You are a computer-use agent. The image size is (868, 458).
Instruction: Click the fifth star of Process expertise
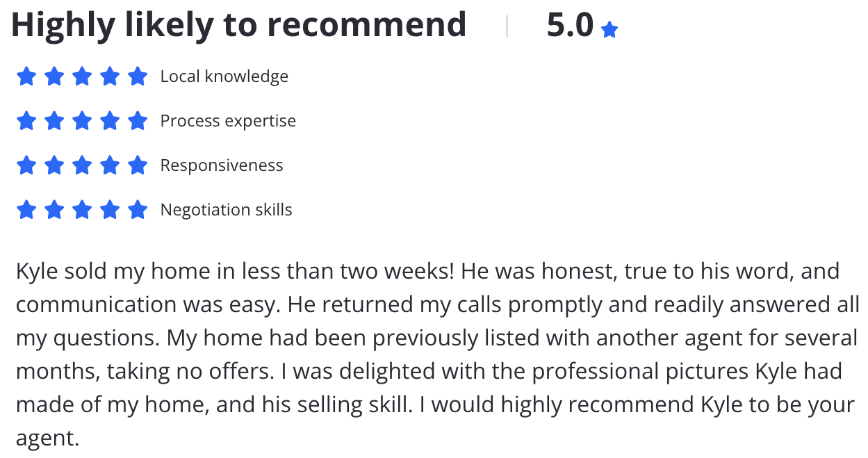pyautogui.click(x=138, y=121)
